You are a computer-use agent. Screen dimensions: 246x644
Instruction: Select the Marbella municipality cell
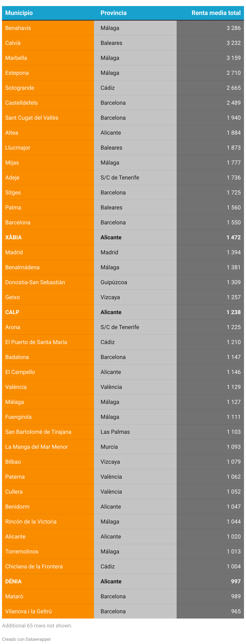click(x=16, y=58)
